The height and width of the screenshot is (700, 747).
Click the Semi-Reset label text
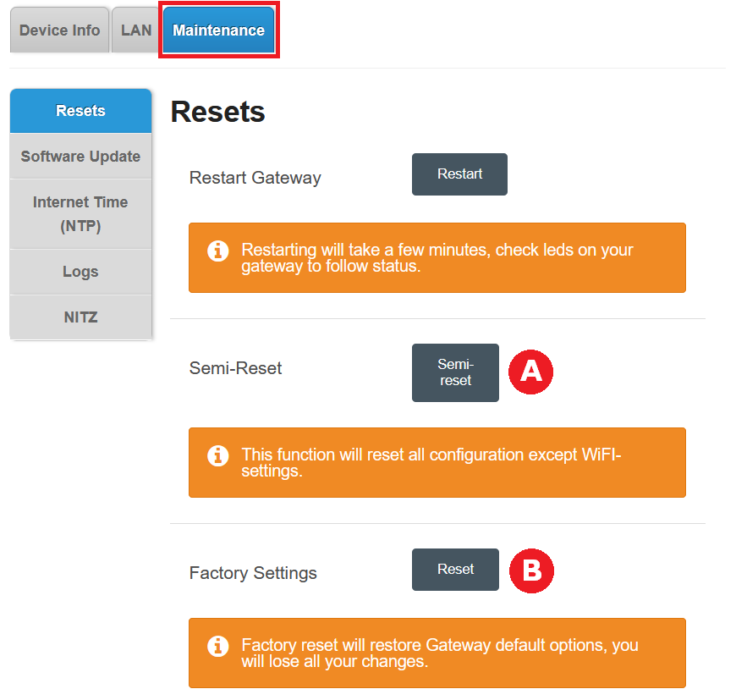[x=235, y=368]
